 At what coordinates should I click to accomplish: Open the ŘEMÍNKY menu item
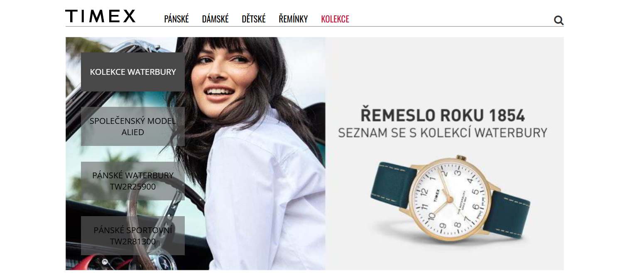(x=293, y=19)
